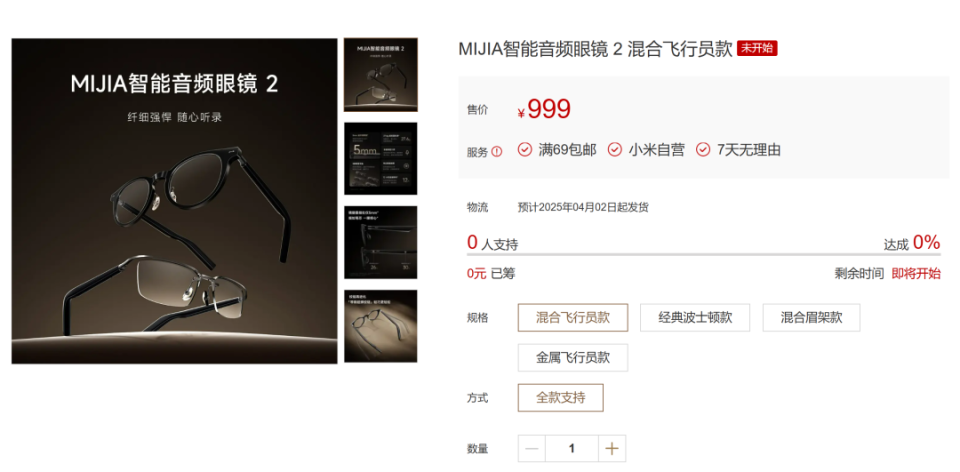Select the 金属飞行员款 specification
960x472 pixels.
(573, 358)
